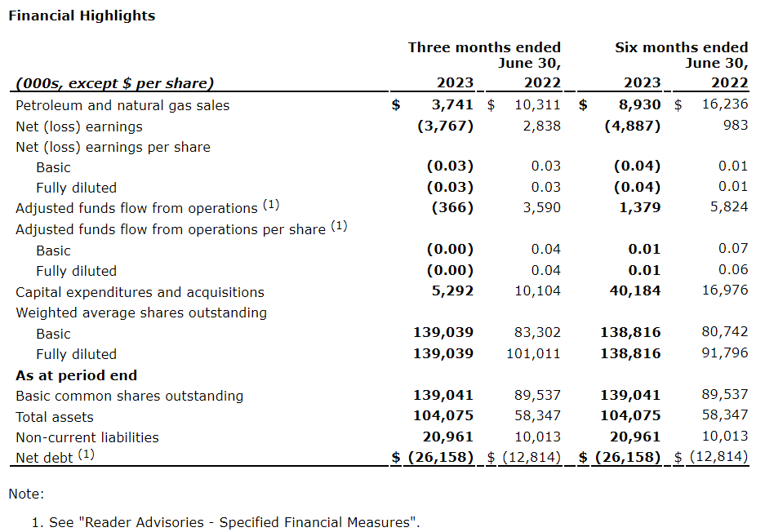
Task: Click the (366) adjusted funds flow value
Action: point(452,207)
